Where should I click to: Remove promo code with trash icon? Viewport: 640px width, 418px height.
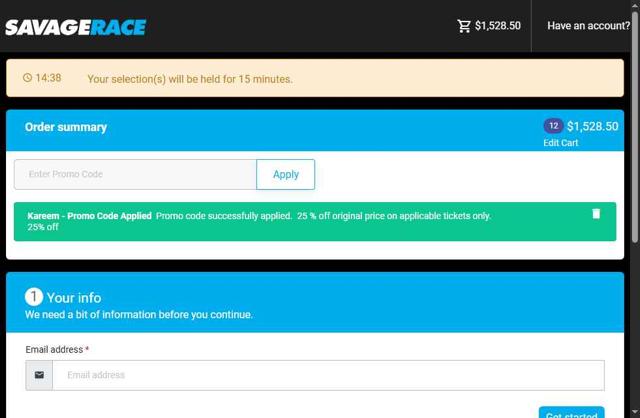(596, 214)
